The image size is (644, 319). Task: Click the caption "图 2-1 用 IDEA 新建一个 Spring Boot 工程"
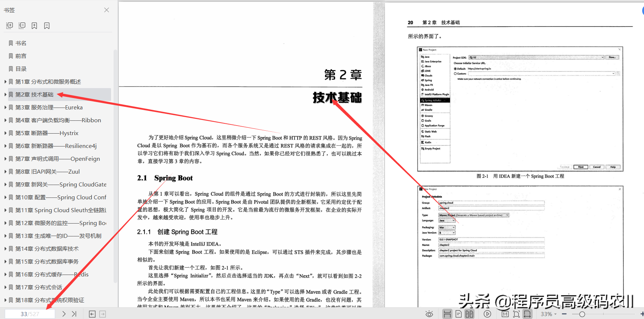click(520, 176)
